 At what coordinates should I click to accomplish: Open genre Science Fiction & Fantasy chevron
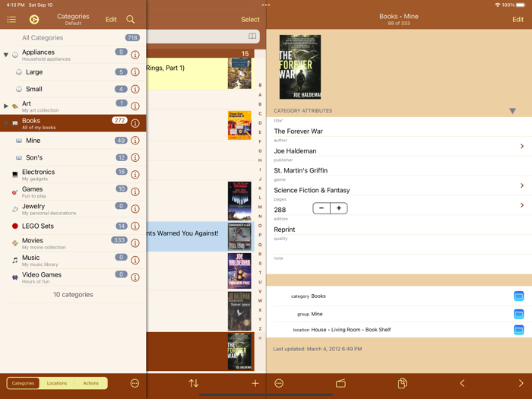(x=522, y=185)
